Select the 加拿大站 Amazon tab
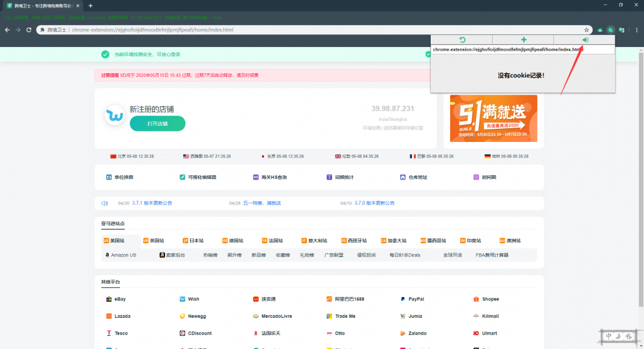Screen dimensions: 644x349 point(393,240)
